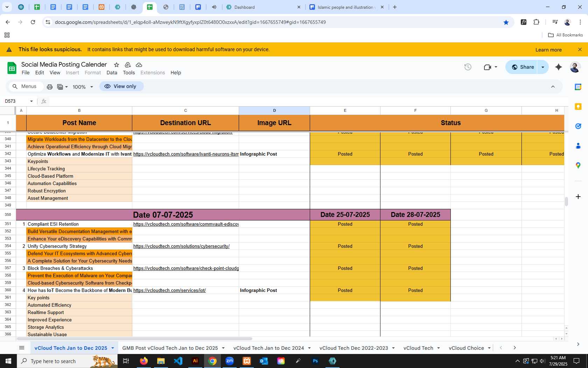Screen dimensions: 588x368
Task: Open the vcloudtech services iot link
Action: tap(169, 291)
